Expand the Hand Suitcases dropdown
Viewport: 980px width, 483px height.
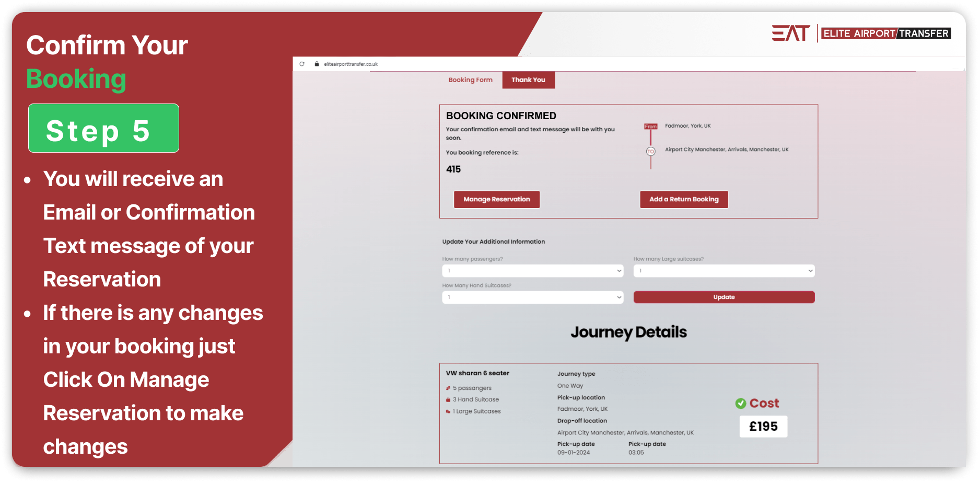click(x=532, y=297)
